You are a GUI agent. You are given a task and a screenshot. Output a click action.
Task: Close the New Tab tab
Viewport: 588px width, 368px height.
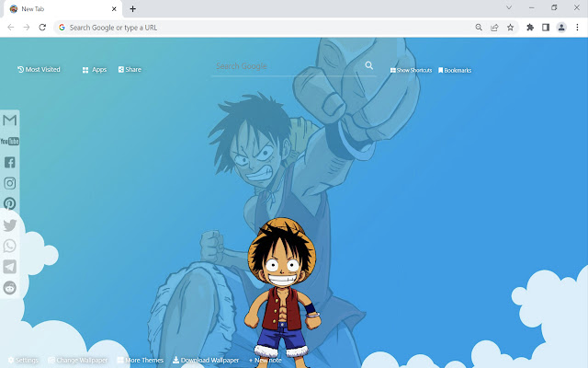[114, 9]
